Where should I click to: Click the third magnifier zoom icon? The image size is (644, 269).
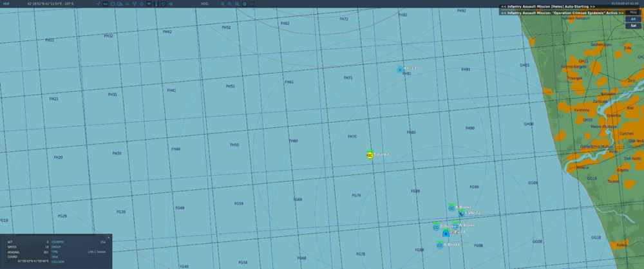[x=237, y=4]
